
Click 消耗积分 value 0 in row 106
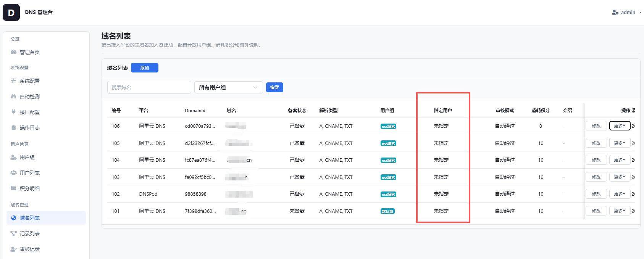541,126
